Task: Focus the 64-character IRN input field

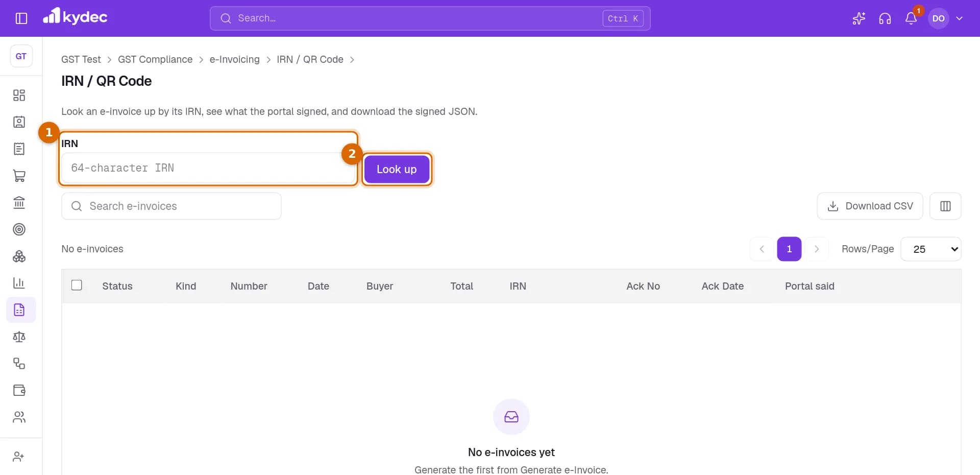Action: 208,168
